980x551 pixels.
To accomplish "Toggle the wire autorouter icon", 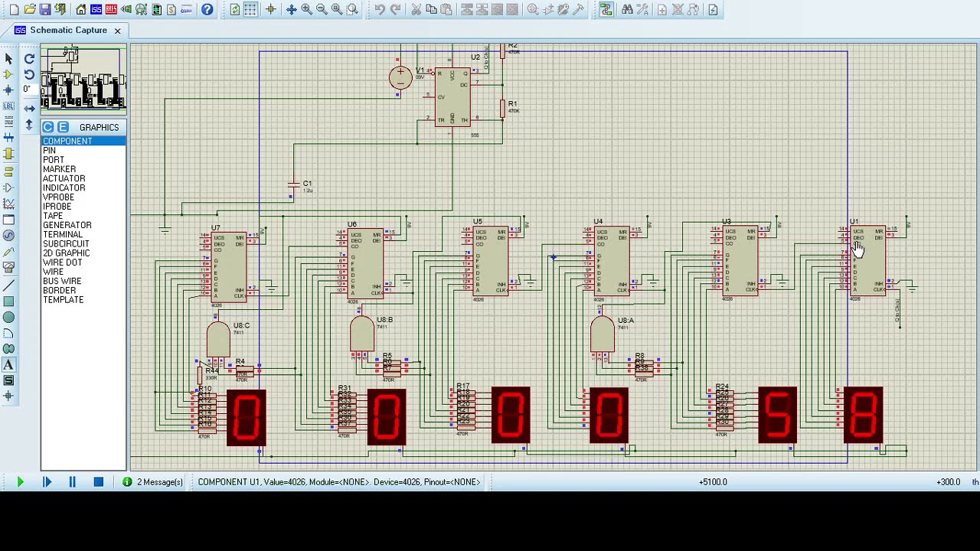I will click(x=605, y=10).
